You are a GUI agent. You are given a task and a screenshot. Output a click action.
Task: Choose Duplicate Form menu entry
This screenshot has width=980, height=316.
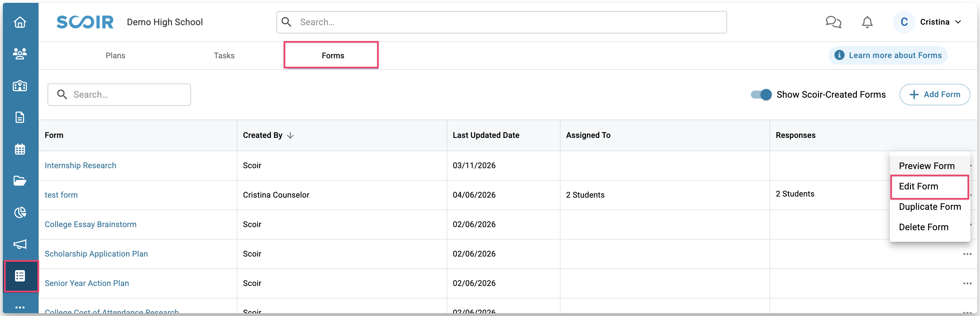[929, 206]
